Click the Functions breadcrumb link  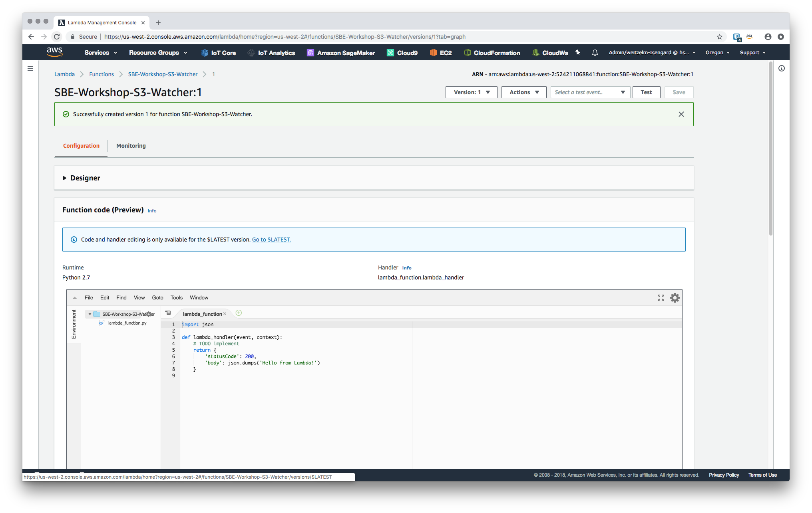pyautogui.click(x=101, y=74)
